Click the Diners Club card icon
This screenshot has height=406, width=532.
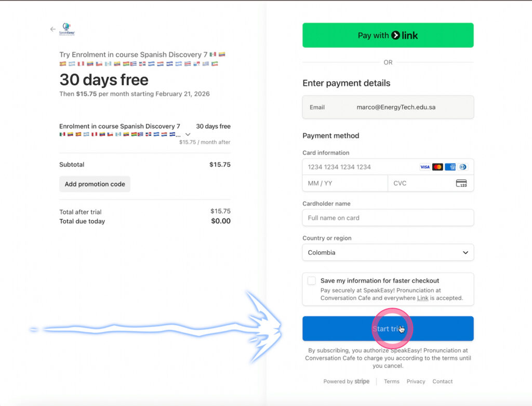tap(462, 167)
